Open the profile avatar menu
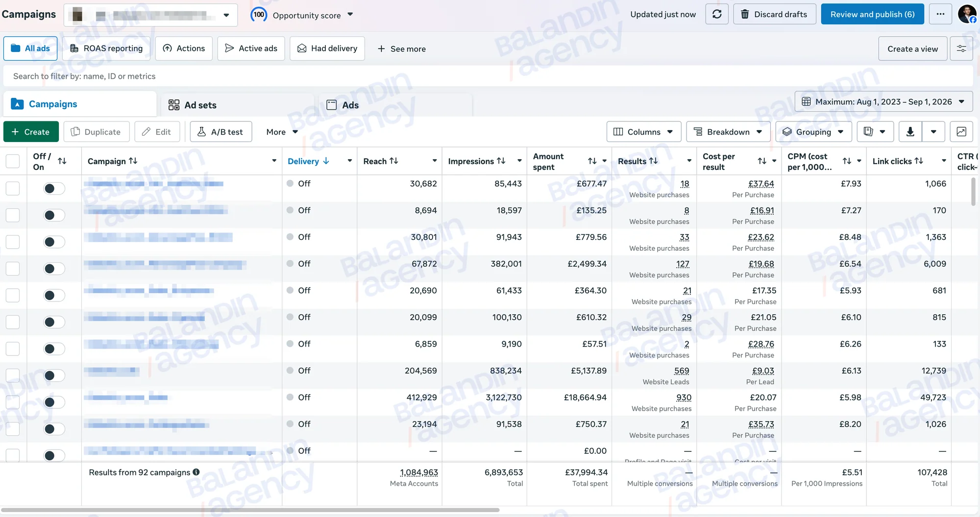This screenshot has width=980, height=517. 967,14
